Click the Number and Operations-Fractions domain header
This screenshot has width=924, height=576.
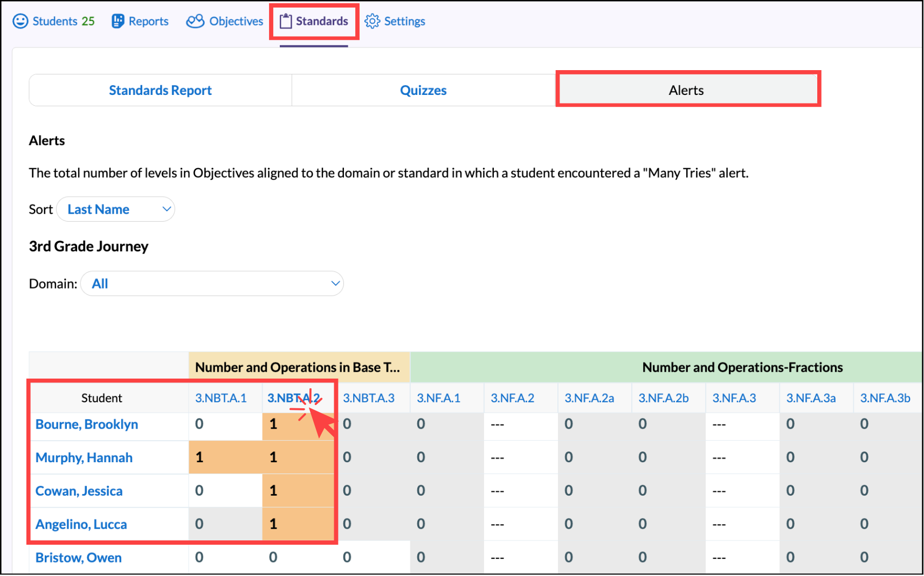[742, 367]
